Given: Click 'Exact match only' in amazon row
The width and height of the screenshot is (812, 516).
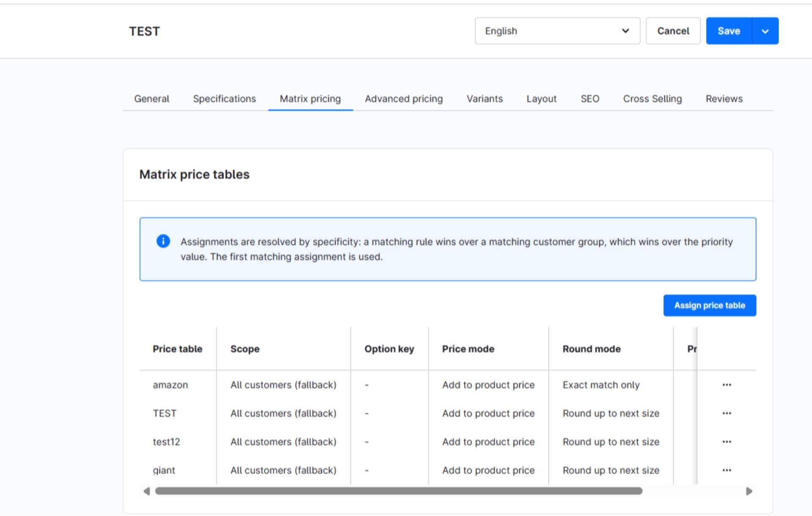Looking at the screenshot, I should (601, 385).
